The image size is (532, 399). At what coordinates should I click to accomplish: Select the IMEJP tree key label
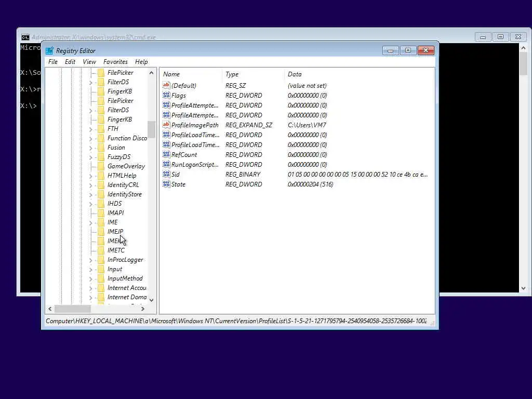tap(115, 231)
